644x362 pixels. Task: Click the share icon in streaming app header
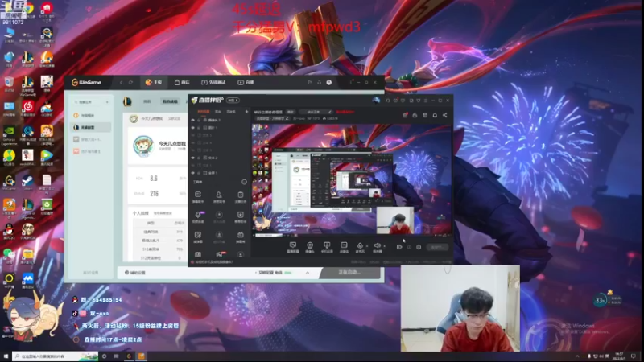(445, 115)
